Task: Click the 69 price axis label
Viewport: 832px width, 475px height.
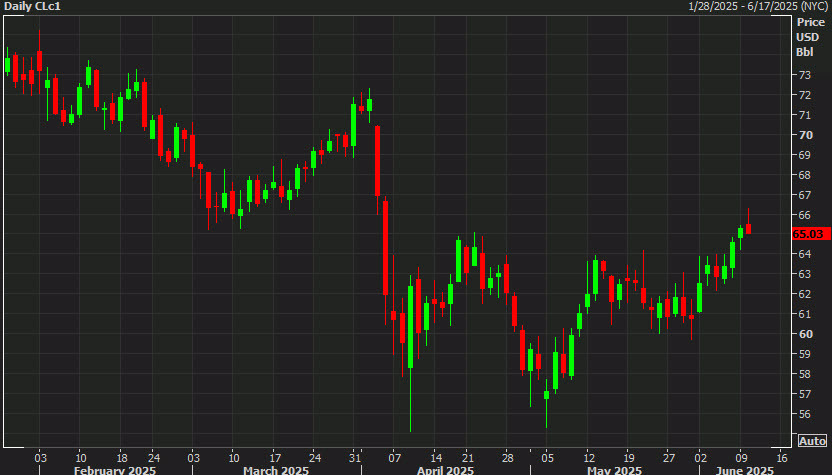Action: (805, 155)
